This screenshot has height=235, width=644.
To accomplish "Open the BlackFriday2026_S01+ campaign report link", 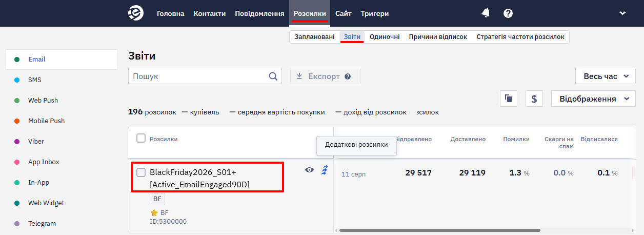I will (x=200, y=178).
